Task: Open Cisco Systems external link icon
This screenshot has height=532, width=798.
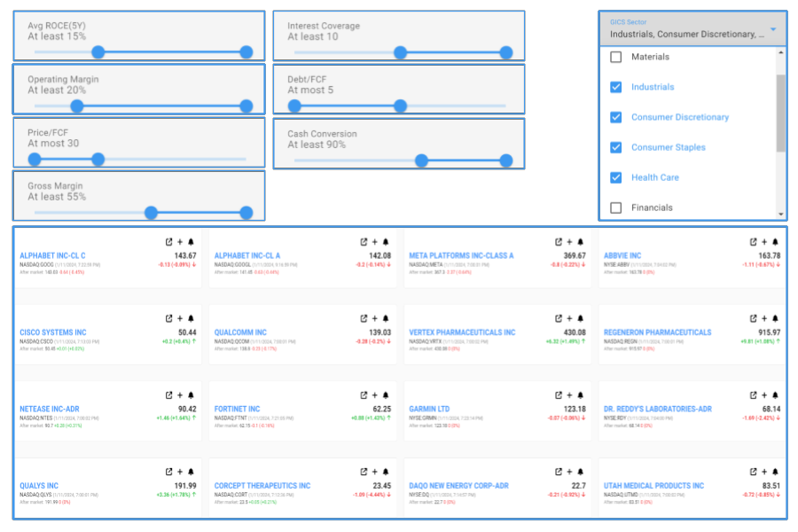Action: click(169, 318)
